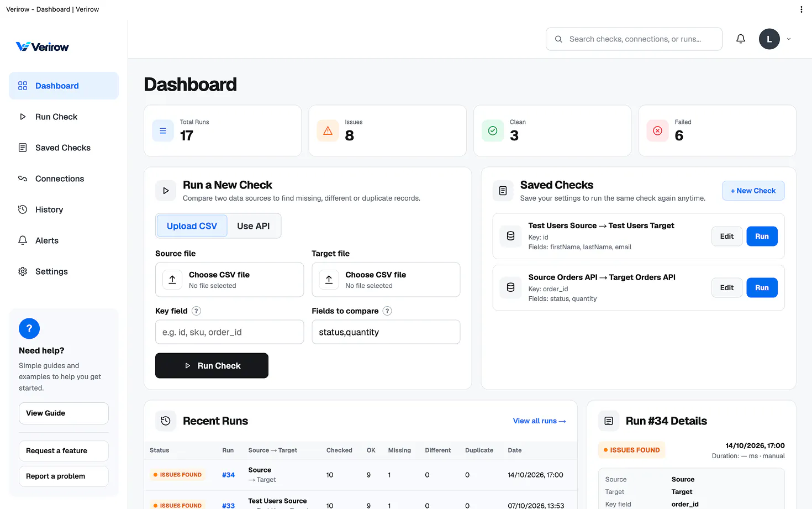
Task: Click the black Run Check button
Action: [212, 366]
